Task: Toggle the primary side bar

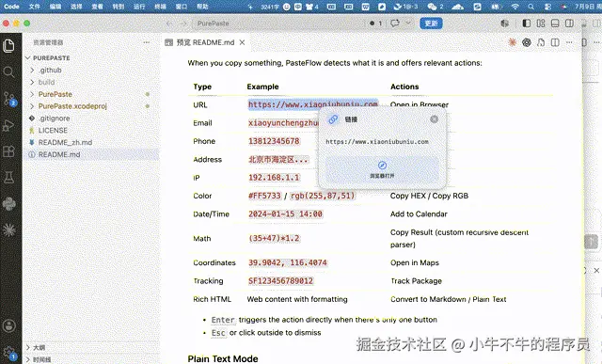Action: pos(527,24)
